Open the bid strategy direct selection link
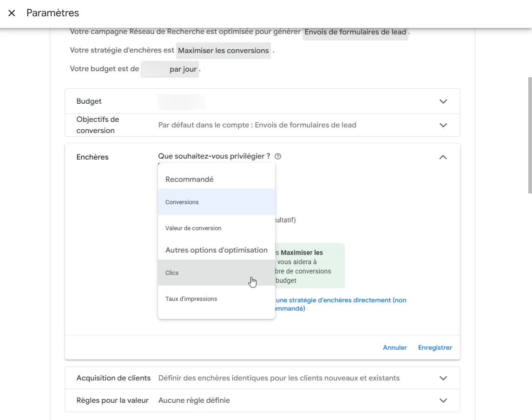The height and width of the screenshot is (420, 532). coord(341,304)
